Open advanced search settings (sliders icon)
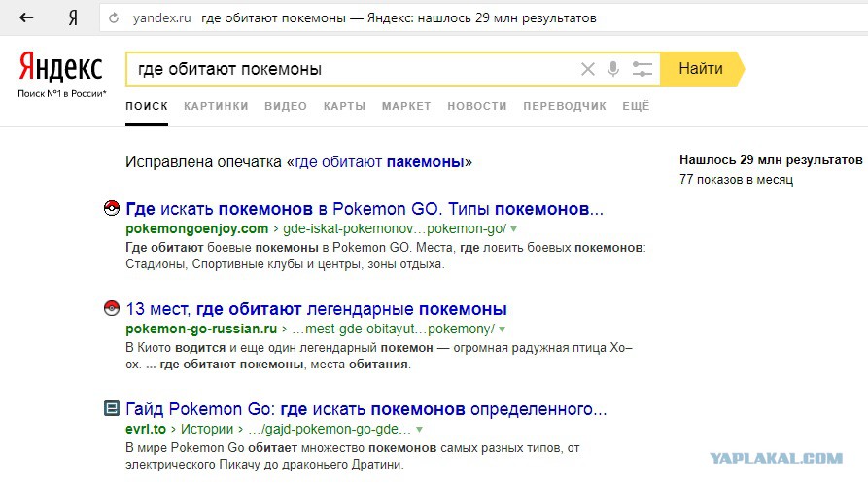Viewport: 868px width, 487px height. tap(642, 69)
